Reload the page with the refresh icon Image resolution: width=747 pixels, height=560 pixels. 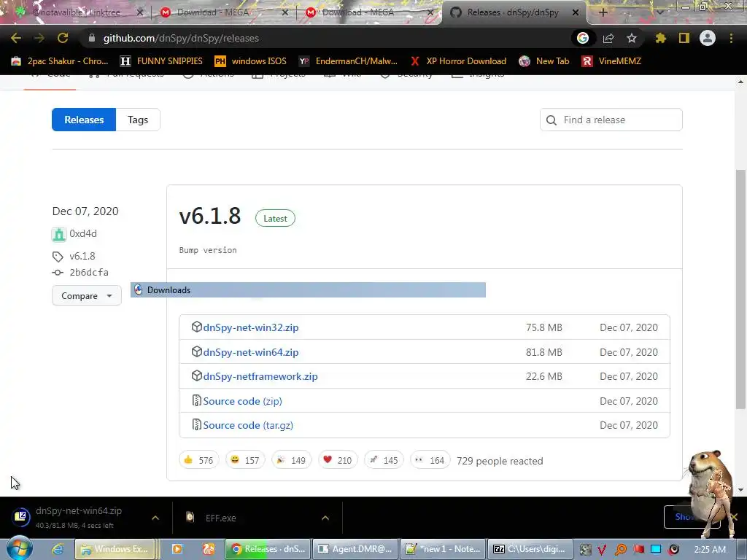click(x=63, y=38)
